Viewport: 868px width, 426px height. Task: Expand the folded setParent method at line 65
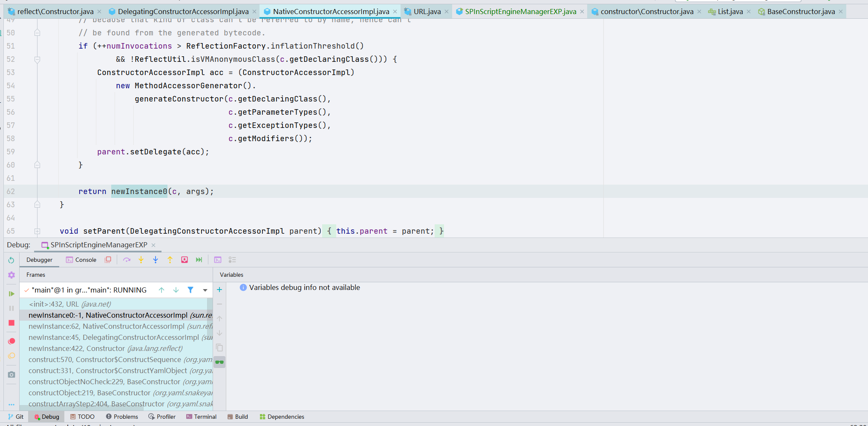pos(37,231)
